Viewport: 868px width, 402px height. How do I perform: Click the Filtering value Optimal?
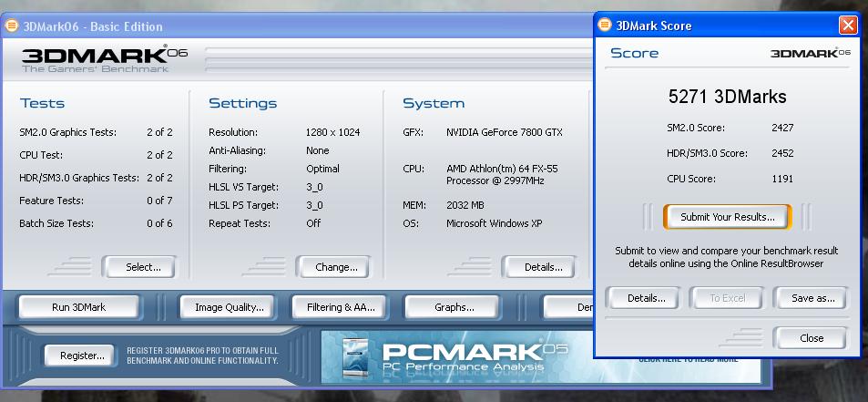point(322,169)
